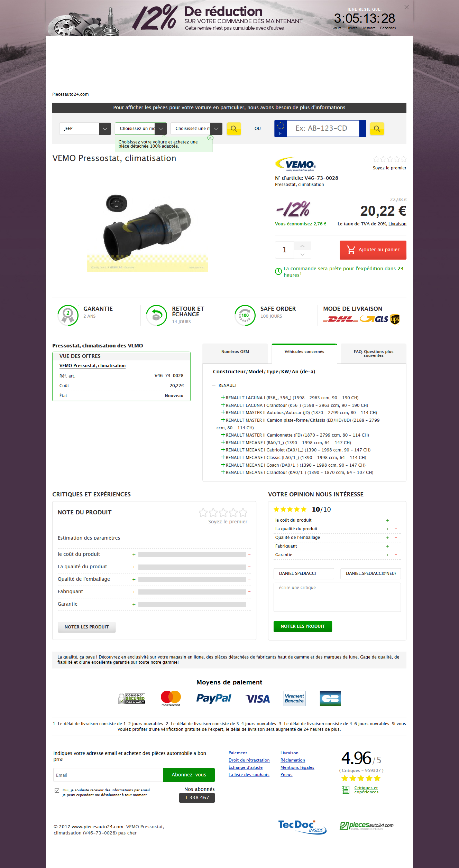
Task: Click the 'écrire une critique' text area
Action: [337, 597]
